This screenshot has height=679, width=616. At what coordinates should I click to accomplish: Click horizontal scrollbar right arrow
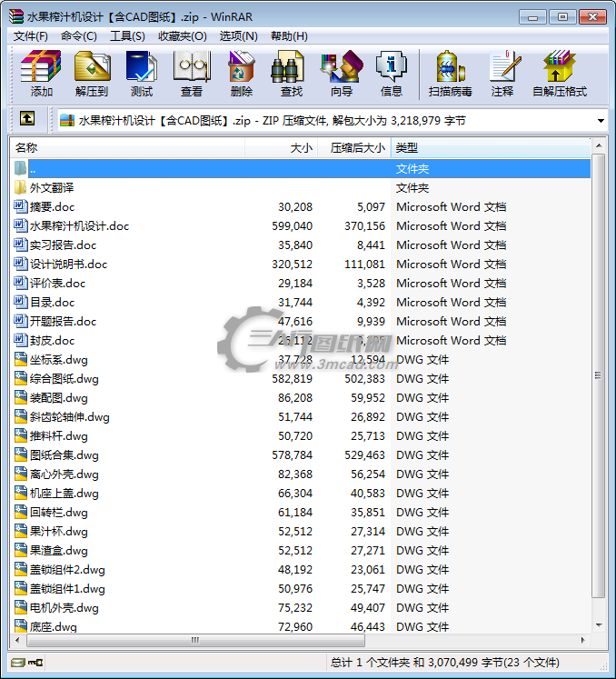pos(583,640)
